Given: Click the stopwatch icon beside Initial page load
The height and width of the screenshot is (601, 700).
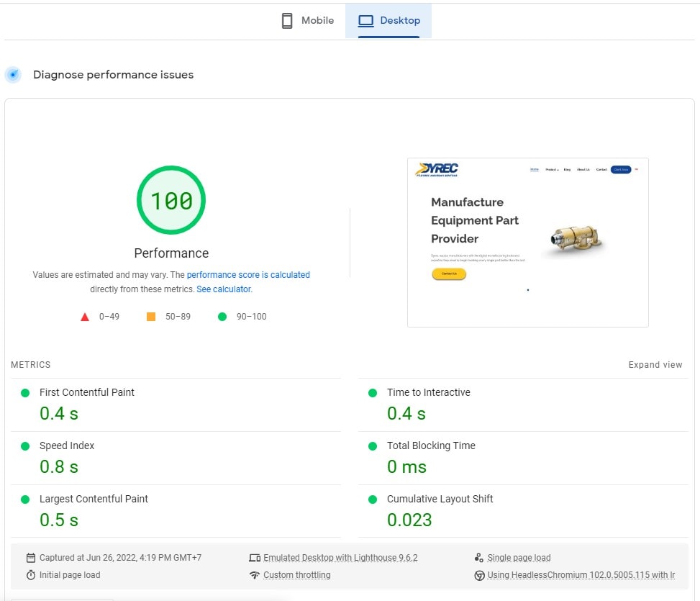Looking at the screenshot, I should tap(31, 575).
